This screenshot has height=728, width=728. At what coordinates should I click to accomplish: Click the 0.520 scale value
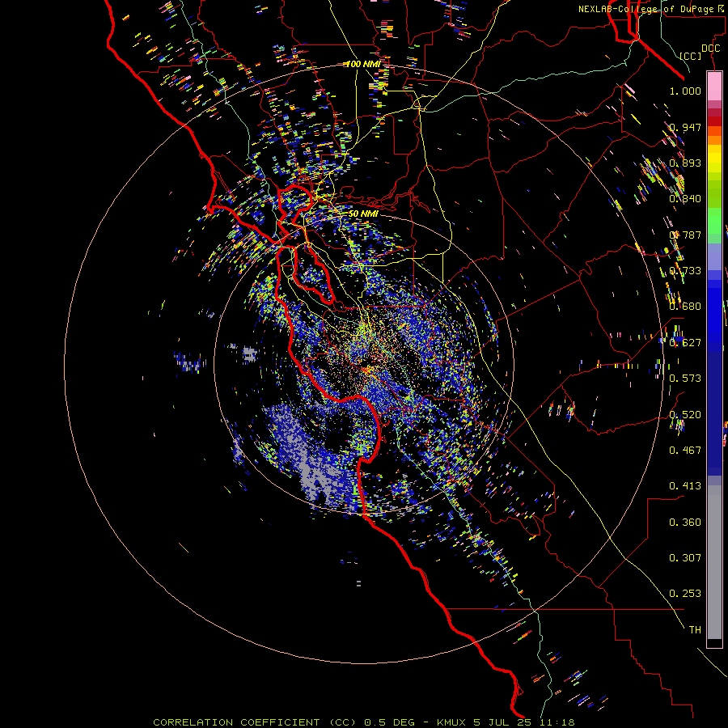[685, 415]
